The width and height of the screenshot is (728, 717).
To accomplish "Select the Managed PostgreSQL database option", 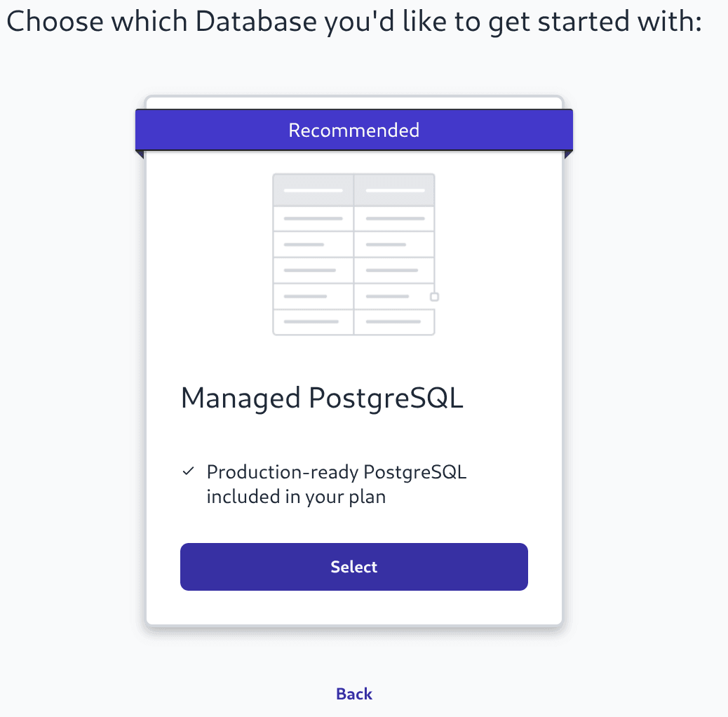I will click(x=353, y=566).
